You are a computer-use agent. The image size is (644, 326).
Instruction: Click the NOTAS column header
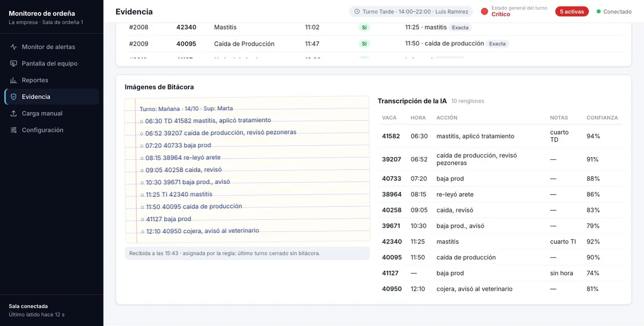coord(559,118)
